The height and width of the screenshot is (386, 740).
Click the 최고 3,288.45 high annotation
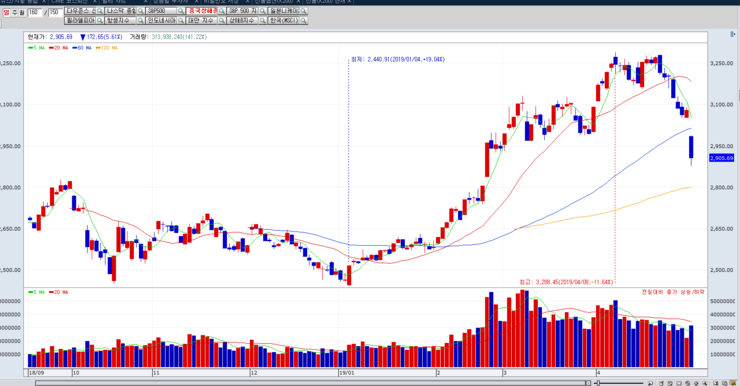[x=566, y=282]
